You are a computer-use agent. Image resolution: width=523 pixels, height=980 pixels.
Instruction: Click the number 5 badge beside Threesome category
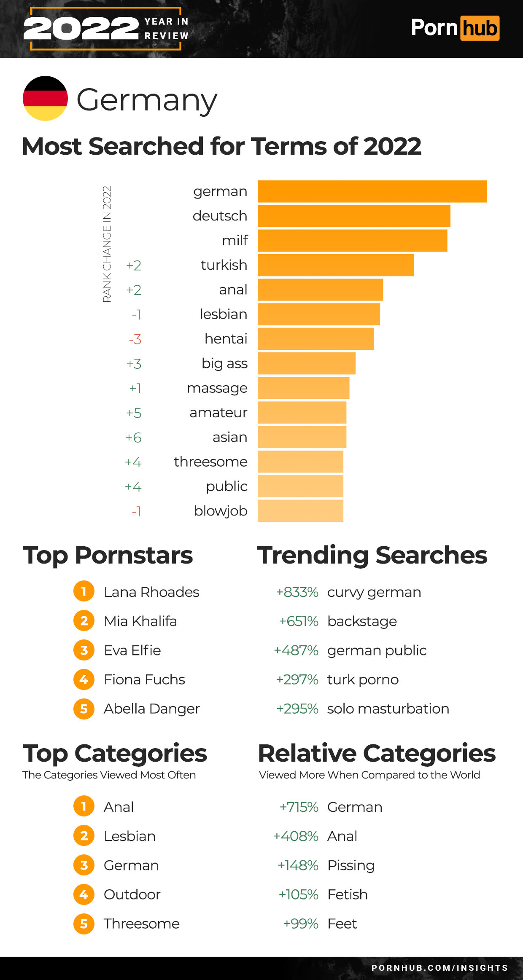(x=84, y=924)
